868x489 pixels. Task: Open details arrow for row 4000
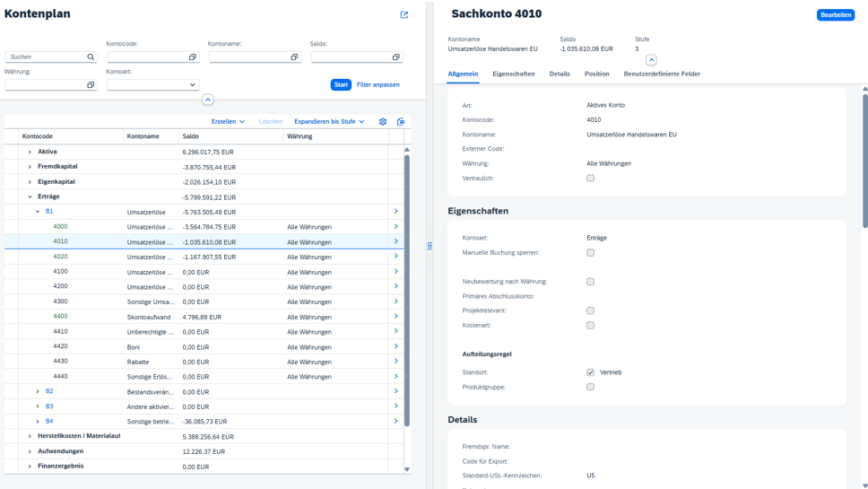(x=395, y=226)
